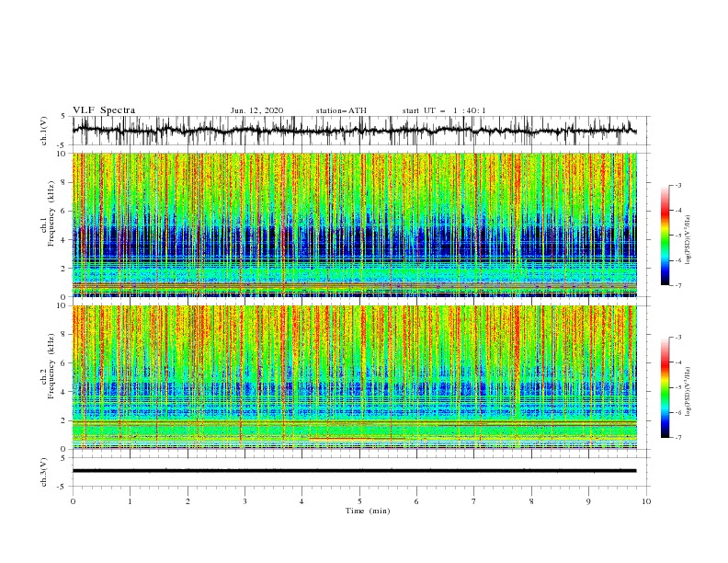Screen dimensions: 728x563
Task: Click the ch.3 flat voltage trace
Action: [354, 471]
